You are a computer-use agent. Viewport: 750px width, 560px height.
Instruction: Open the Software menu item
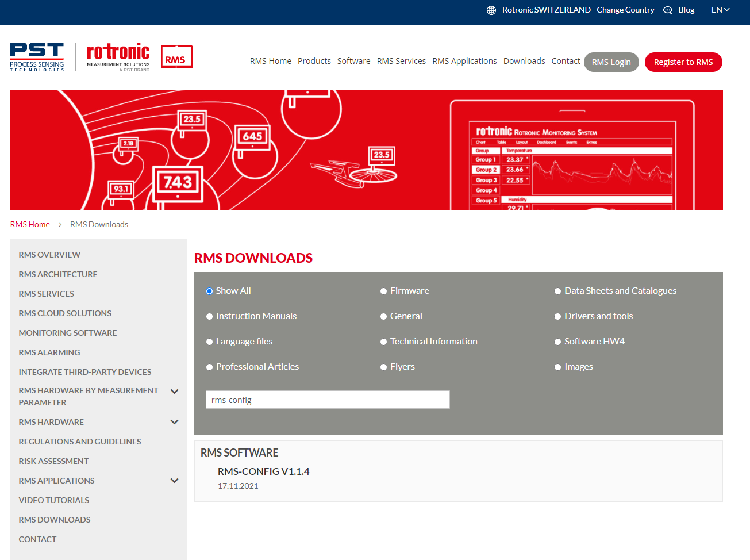354,61
